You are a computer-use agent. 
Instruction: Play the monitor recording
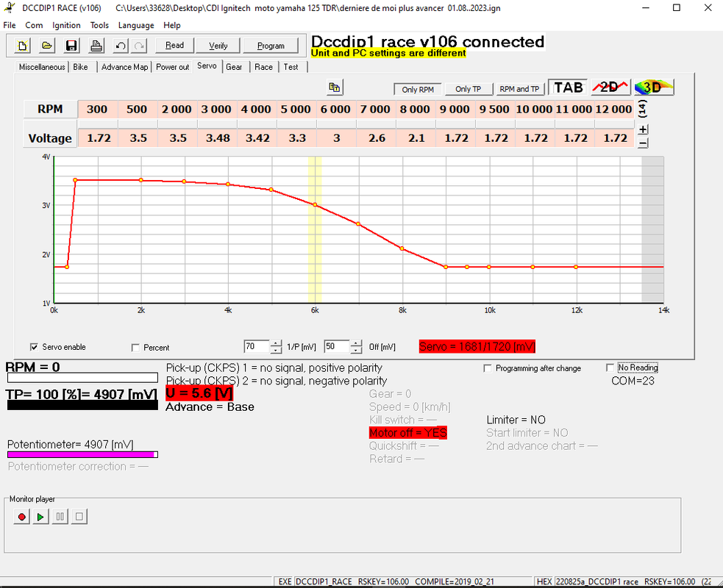[40, 517]
